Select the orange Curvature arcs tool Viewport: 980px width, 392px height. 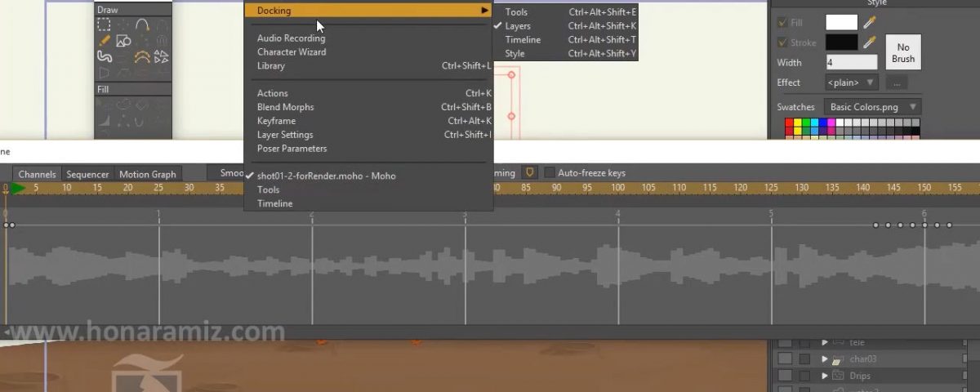tap(142, 56)
